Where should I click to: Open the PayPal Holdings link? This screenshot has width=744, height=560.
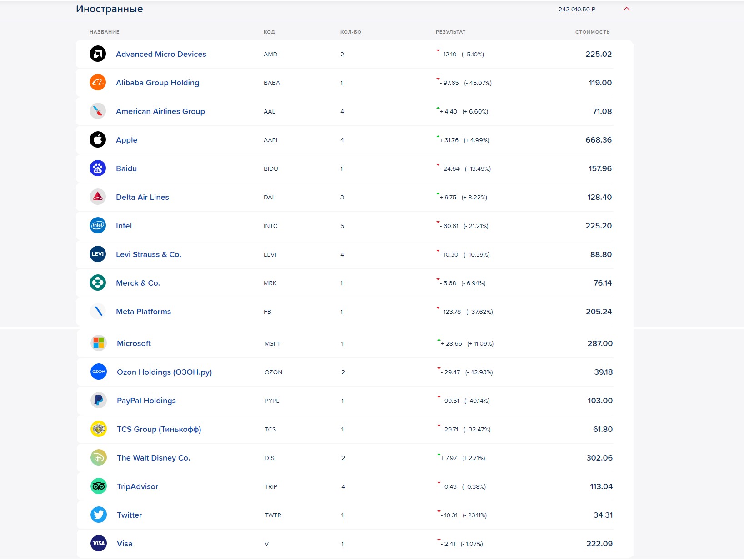tap(146, 401)
